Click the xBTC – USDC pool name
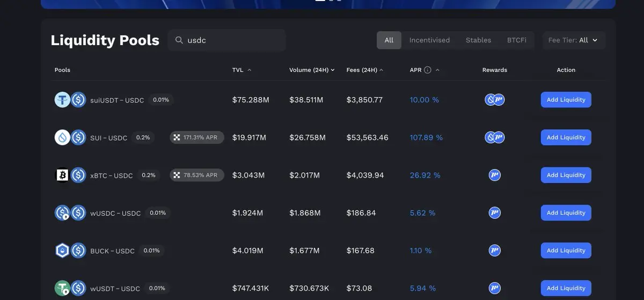Viewport: 644px width, 300px height. [x=111, y=175]
